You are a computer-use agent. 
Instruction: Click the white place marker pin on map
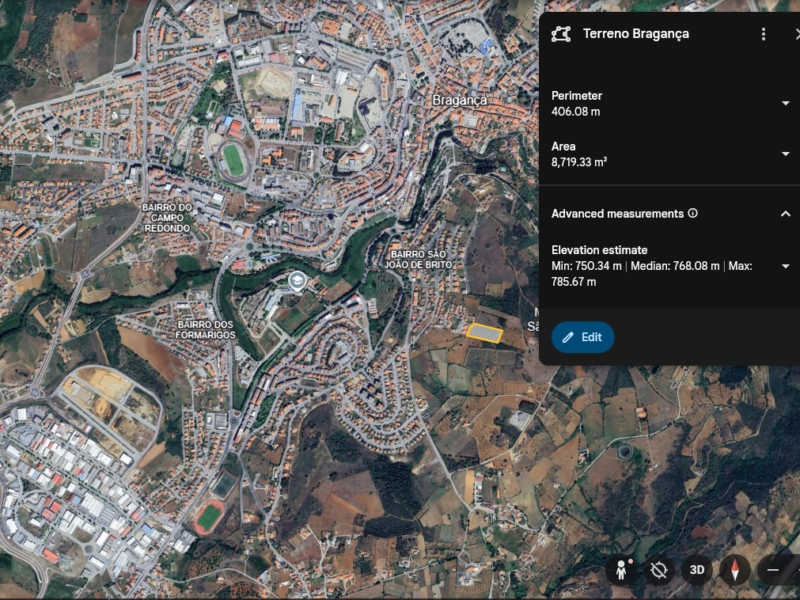tap(296, 281)
